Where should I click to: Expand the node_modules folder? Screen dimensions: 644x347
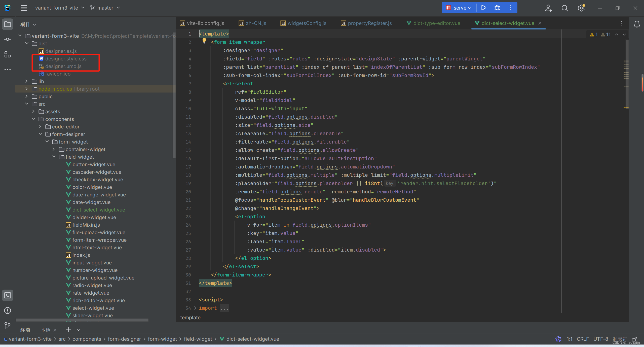tap(26, 89)
